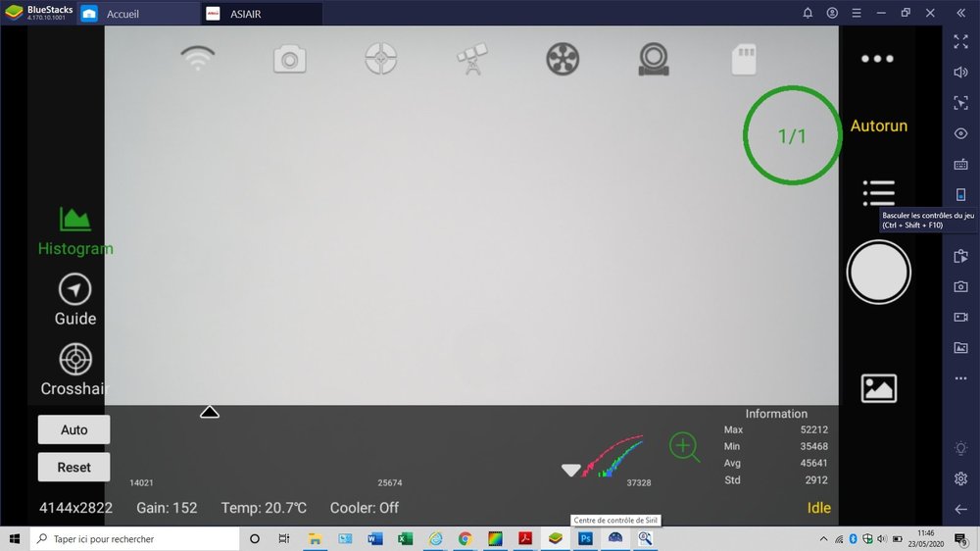Open Photoshop from the taskbar
The height and width of the screenshot is (551, 980).
[x=585, y=538]
